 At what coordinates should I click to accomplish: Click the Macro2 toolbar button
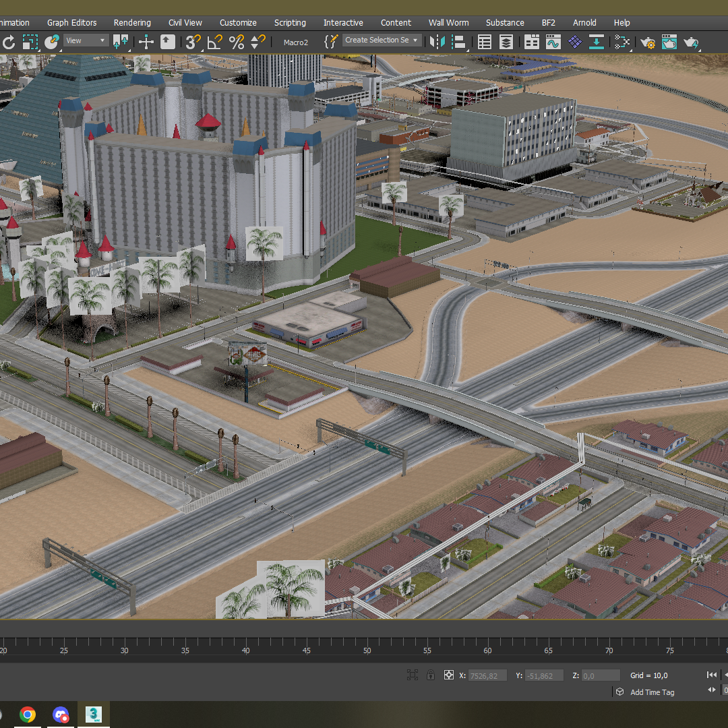tap(296, 42)
